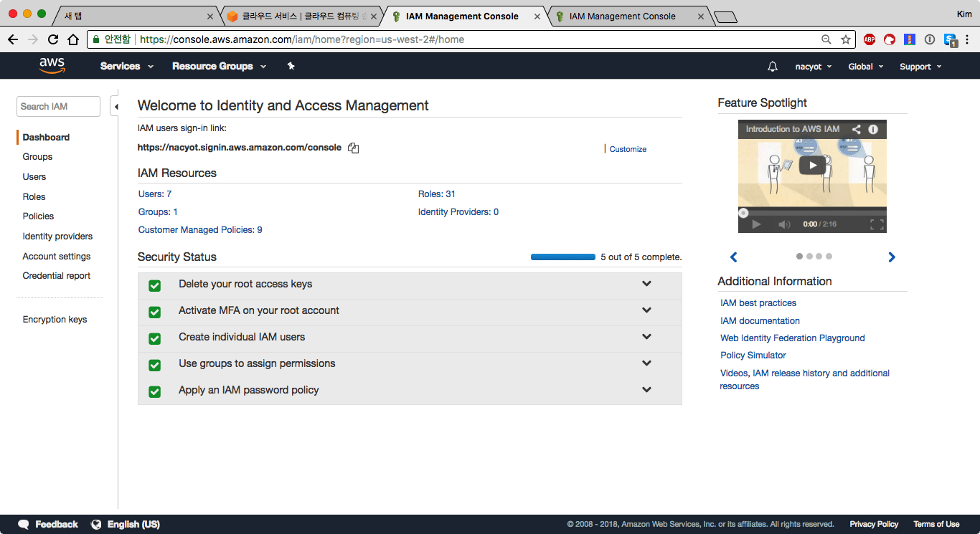Open Users in the IAM sidebar

34,176
